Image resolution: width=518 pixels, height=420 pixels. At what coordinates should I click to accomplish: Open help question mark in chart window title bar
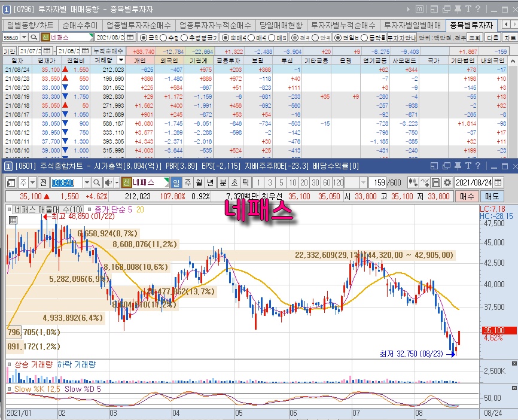tap(478, 166)
